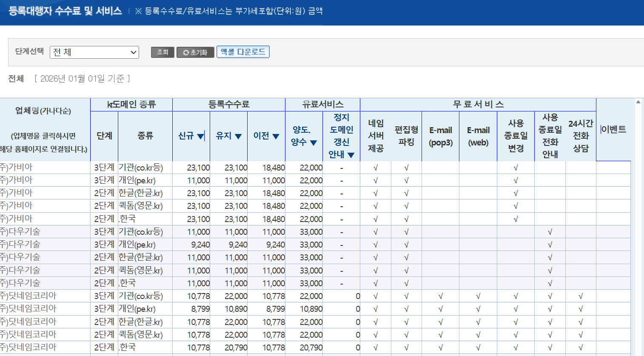The height and width of the screenshot is (356, 644).
Task: Open 주)다우기술 link in 개인(pe.kr) row
Action: [20, 245]
